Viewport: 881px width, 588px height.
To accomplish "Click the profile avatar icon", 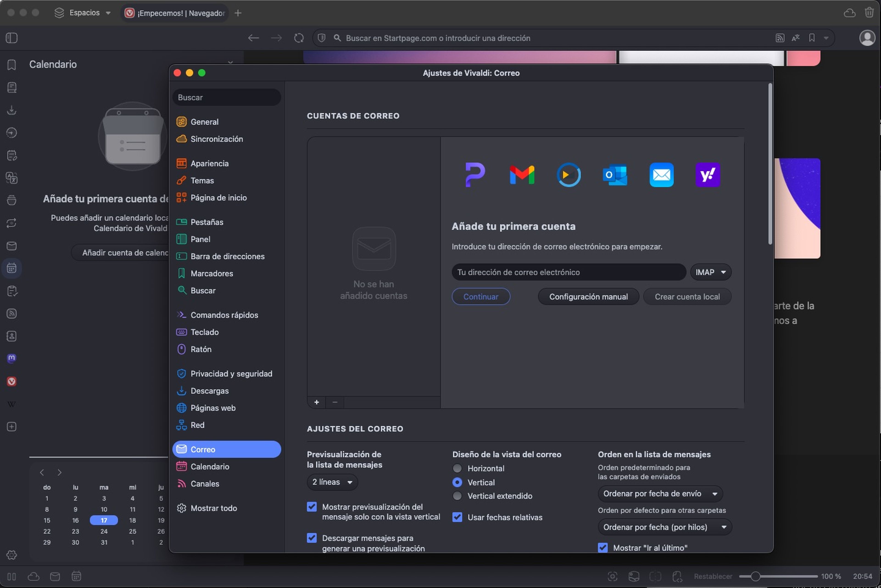I will 867,38.
